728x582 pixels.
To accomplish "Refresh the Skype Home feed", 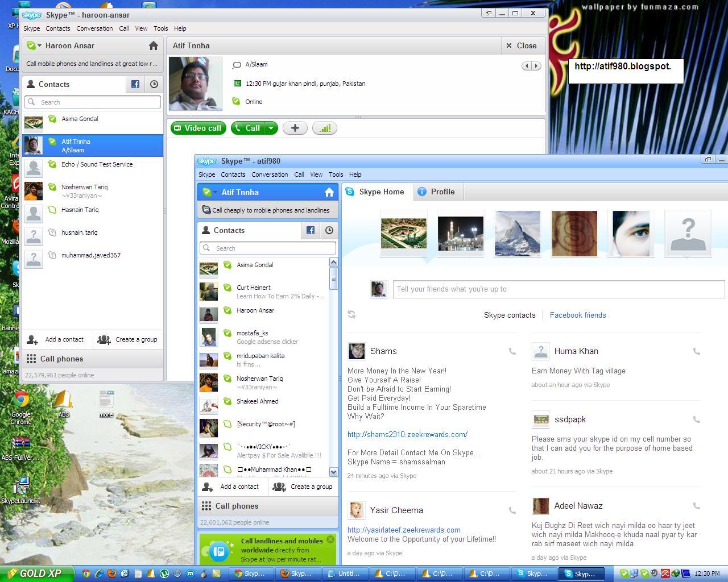I will (x=351, y=314).
